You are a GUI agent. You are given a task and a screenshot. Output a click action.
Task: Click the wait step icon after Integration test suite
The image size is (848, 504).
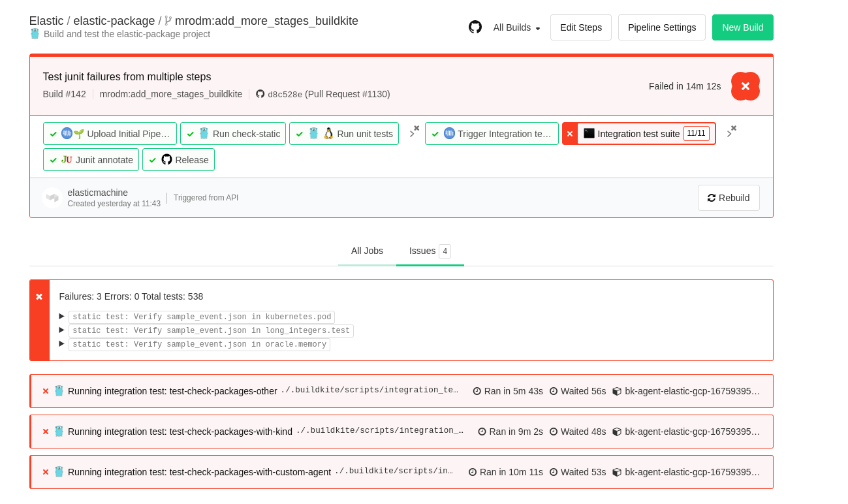[x=731, y=132]
